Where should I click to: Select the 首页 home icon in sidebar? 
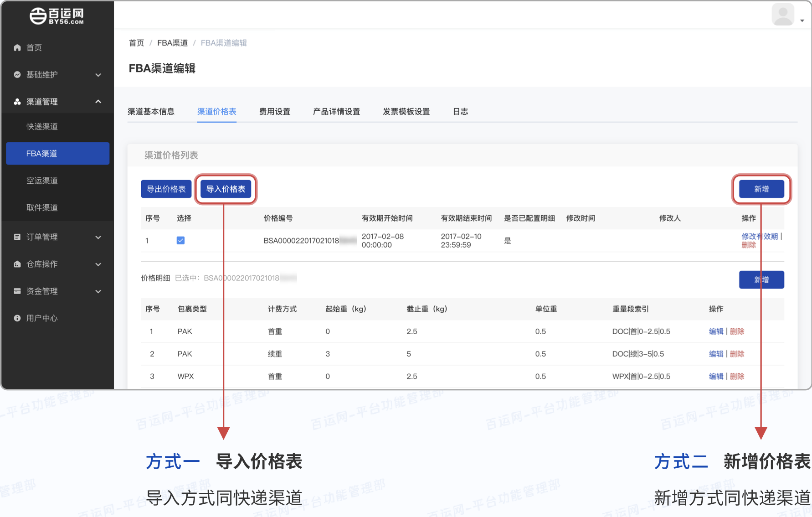[x=17, y=47]
